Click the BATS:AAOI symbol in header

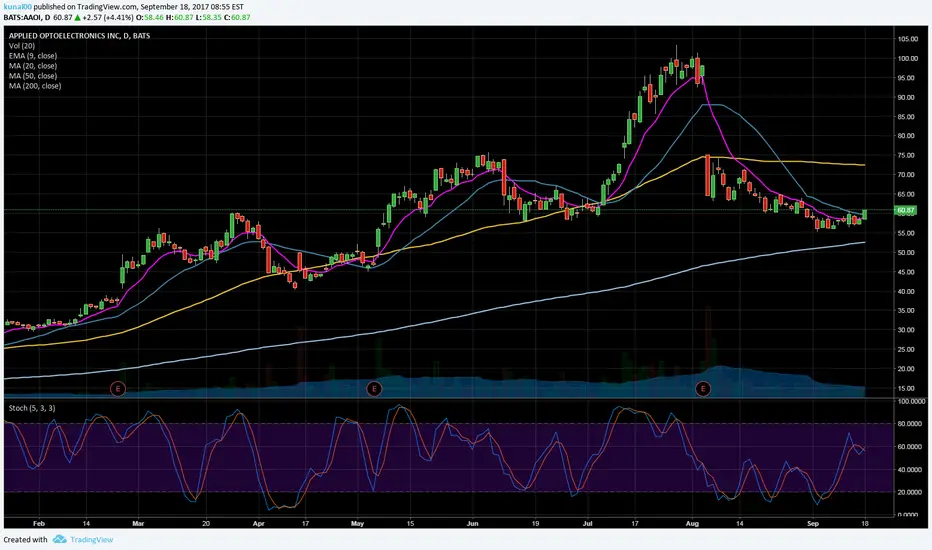coord(23,17)
